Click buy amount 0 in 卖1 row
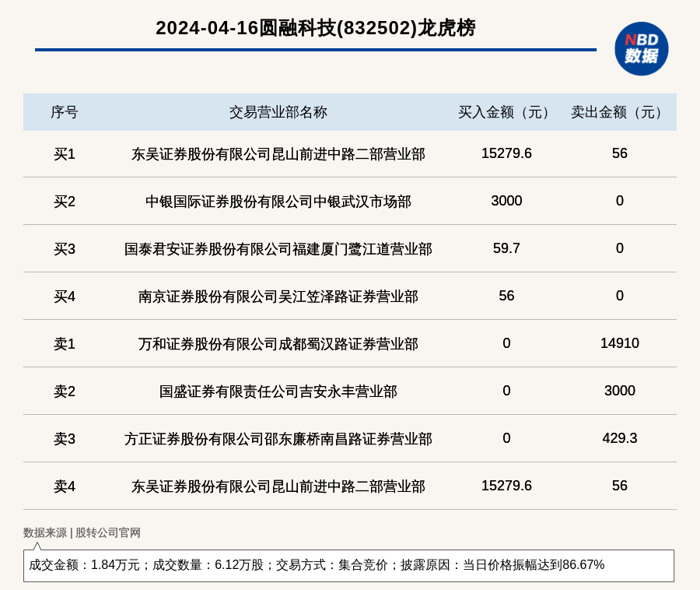Image resolution: width=700 pixels, height=590 pixels. (x=506, y=343)
